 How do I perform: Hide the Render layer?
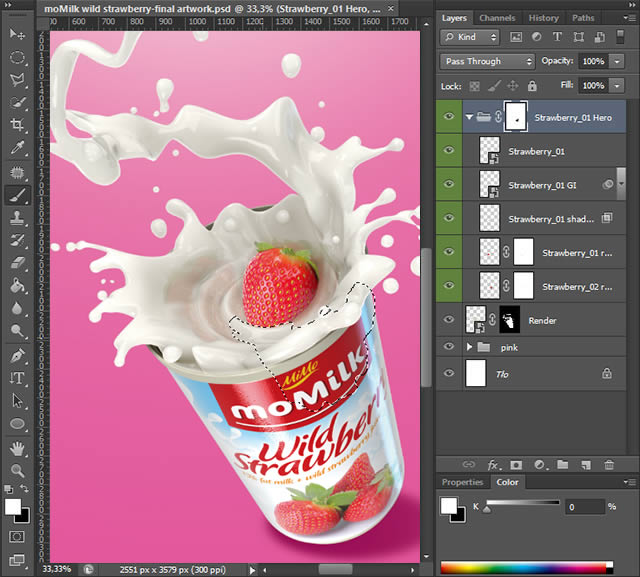coord(449,320)
